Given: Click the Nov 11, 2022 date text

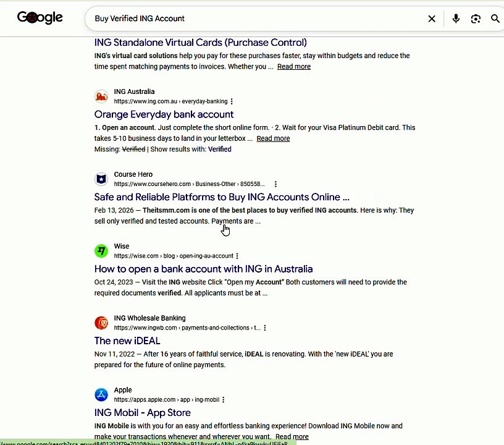Looking at the screenshot, I should click(x=114, y=354).
